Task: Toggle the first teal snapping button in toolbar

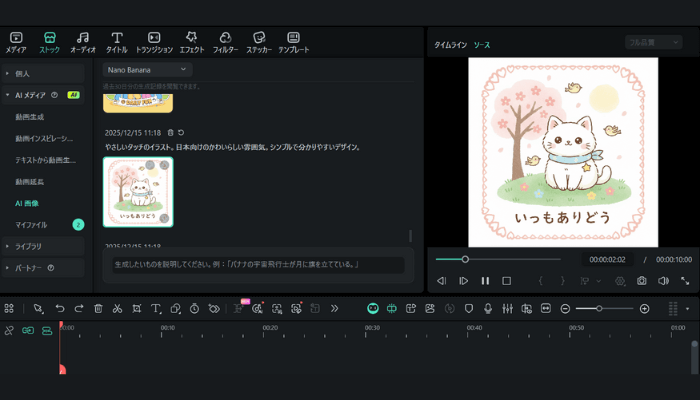Action: coord(373,309)
